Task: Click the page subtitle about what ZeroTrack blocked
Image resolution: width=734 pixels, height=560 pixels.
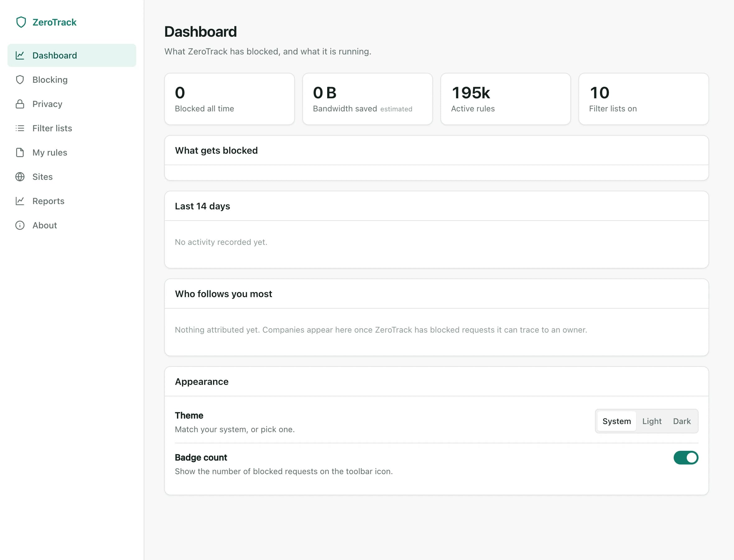Action: coord(267,51)
